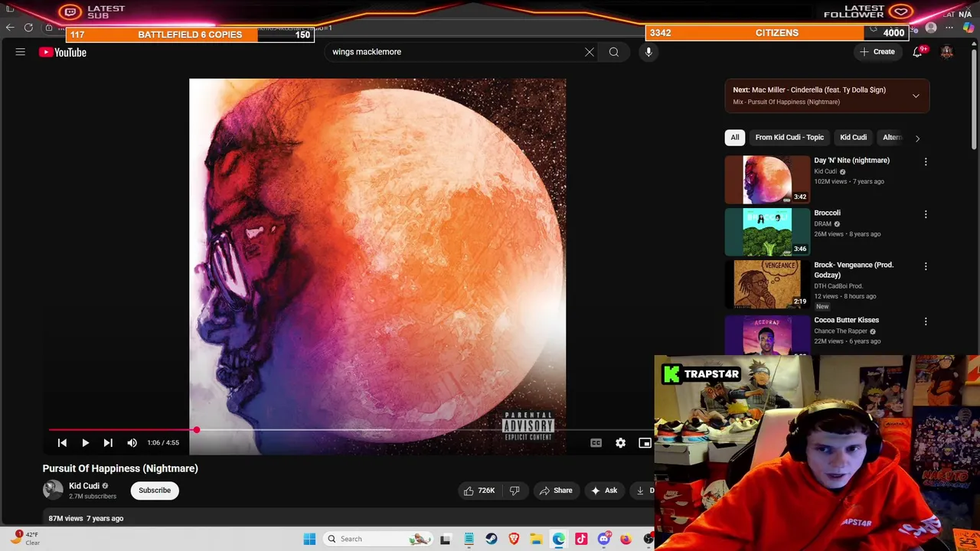
Task: Click the Download icon
Action: tap(641, 491)
